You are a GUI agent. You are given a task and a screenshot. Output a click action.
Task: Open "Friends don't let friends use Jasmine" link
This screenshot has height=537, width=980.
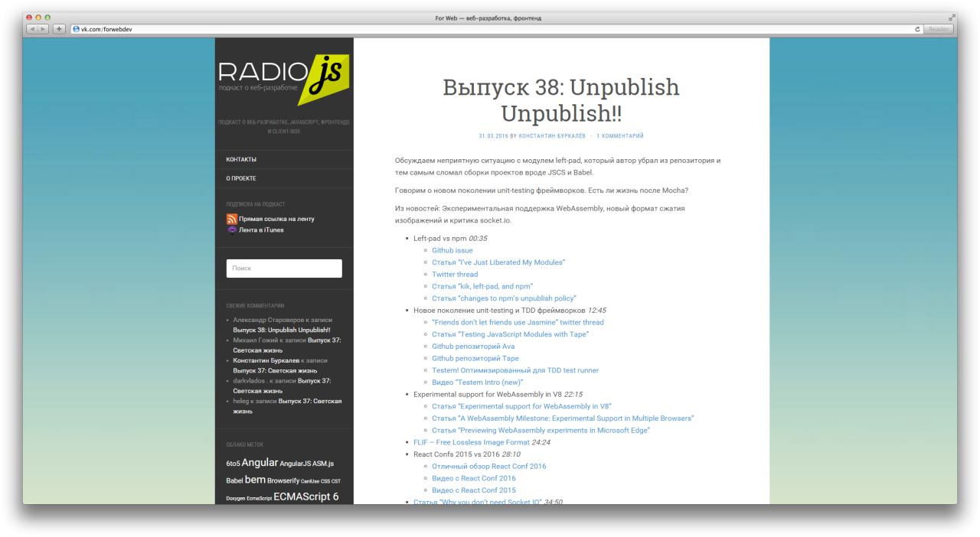pos(518,322)
